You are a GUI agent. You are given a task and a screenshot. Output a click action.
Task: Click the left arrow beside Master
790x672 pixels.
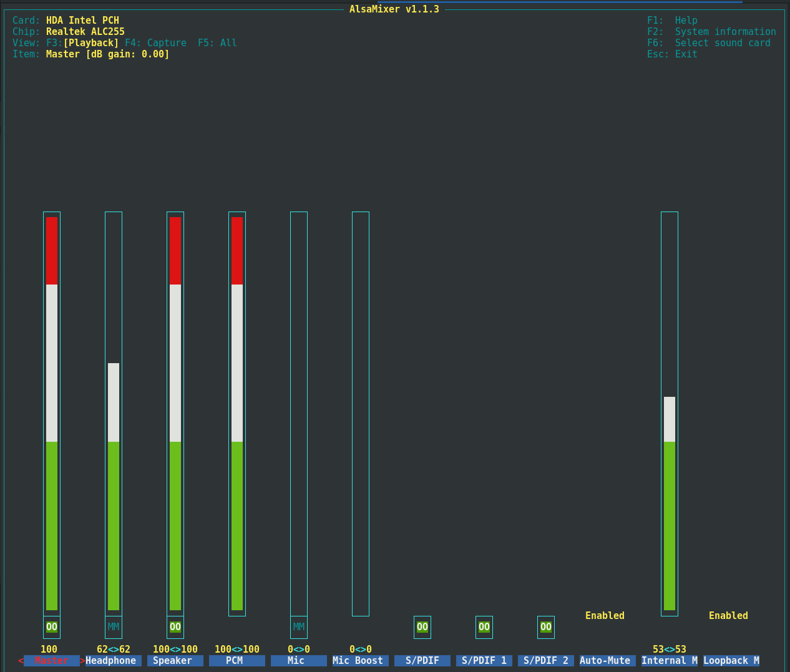(x=21, y=661)
